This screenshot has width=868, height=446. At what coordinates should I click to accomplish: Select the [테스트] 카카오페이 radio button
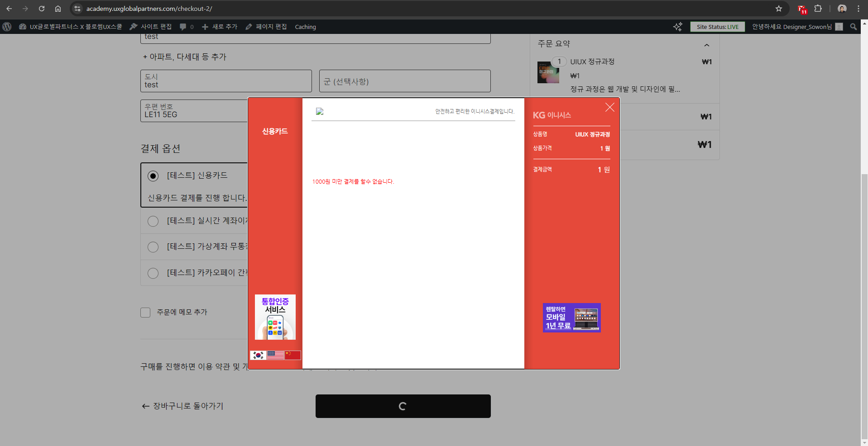click(153, 273)
